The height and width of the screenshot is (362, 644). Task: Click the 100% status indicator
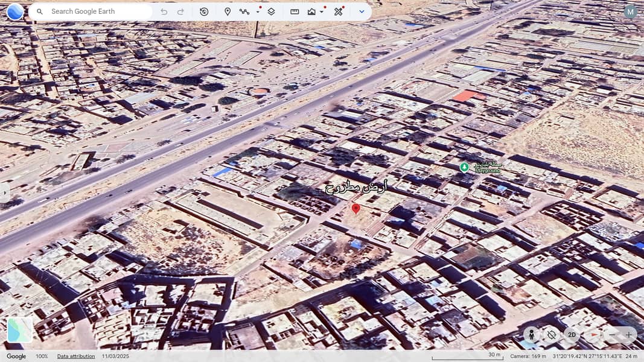[x=42, y=356]
